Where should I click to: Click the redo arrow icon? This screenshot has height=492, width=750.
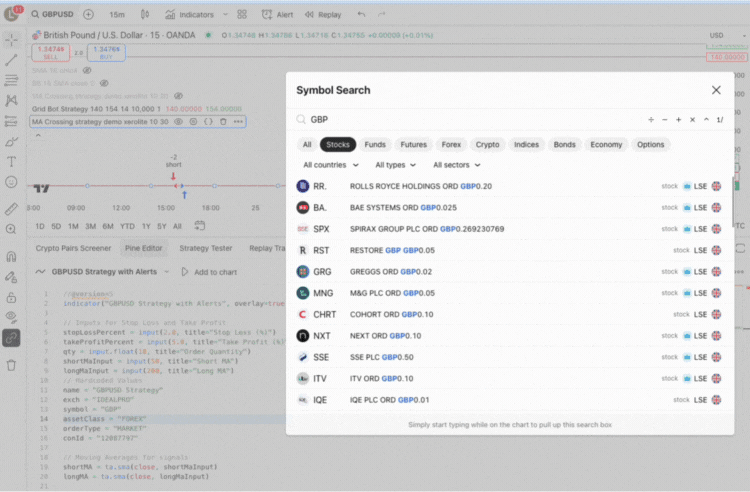tap(381, 14)
